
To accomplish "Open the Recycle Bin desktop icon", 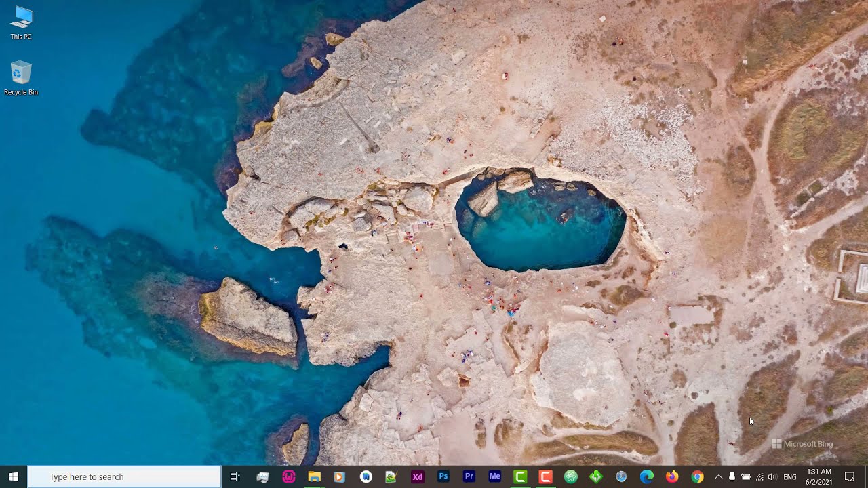I will point(21,78).
